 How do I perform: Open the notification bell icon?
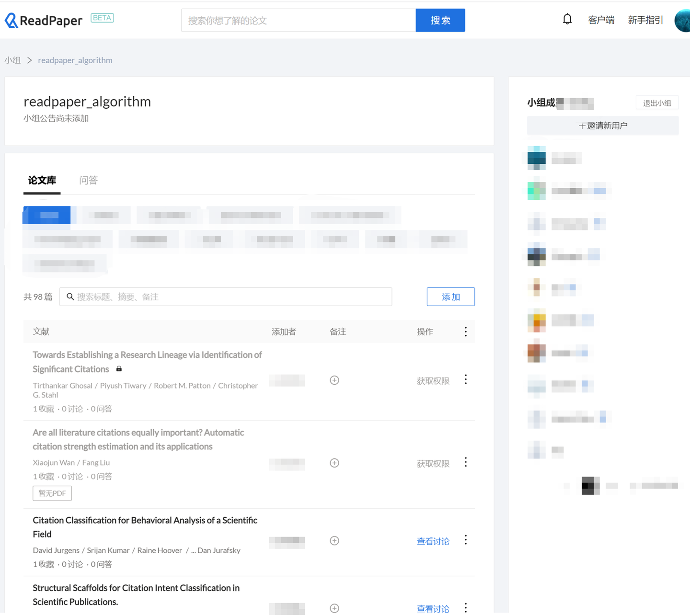coord(567,19)
